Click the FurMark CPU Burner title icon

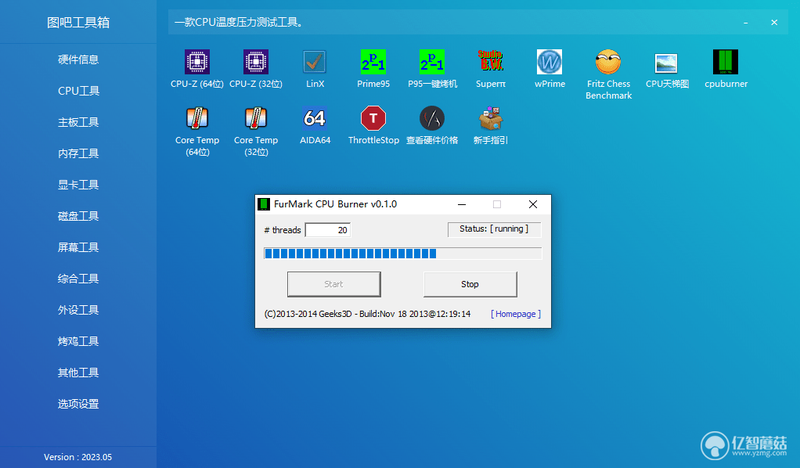(x=264, y=204)
